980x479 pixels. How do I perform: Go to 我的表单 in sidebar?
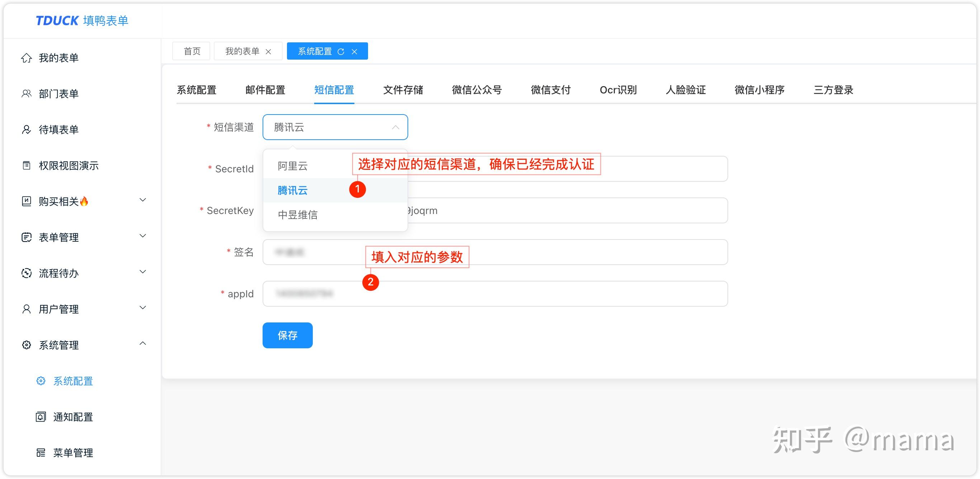(x=58, y=58)
